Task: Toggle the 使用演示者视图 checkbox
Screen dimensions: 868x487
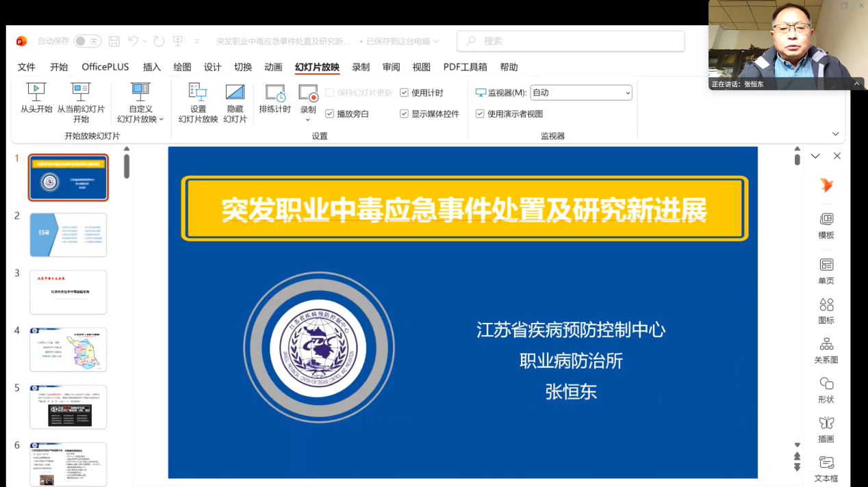Action: 481,114
